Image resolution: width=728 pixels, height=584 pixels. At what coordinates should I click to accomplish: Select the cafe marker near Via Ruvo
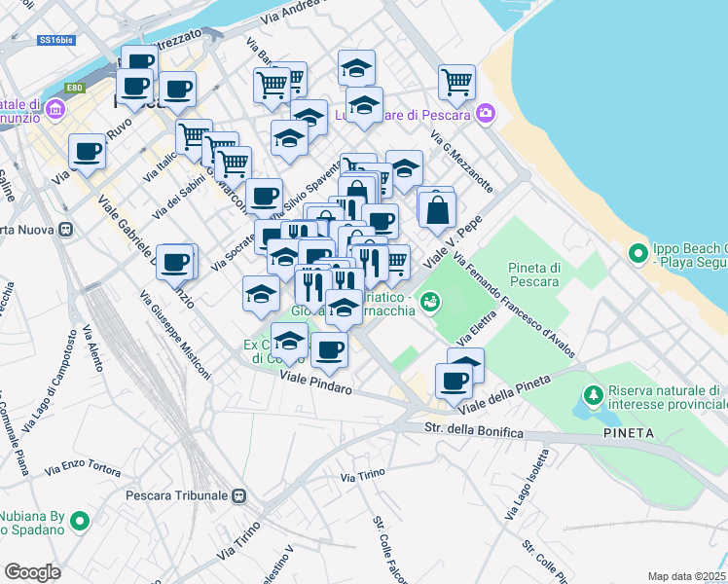pyautogui.click(x=87, y=153)
